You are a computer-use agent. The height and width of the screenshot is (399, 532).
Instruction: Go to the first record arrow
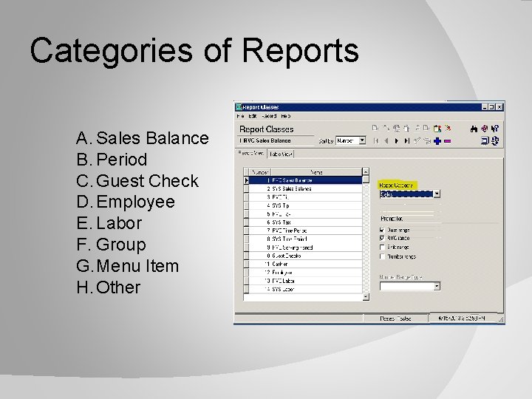pos(376,140)
